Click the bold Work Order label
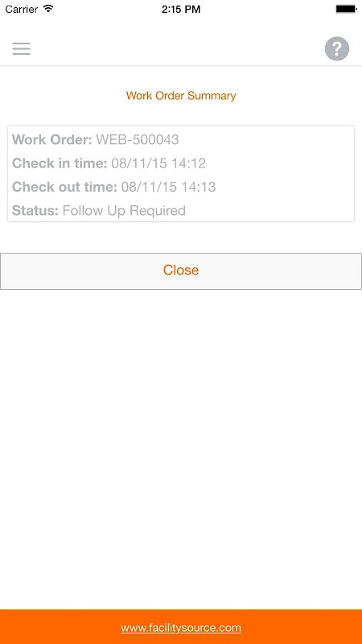The height and width of the screenshot is (644, 362). [x=52, y=139]
